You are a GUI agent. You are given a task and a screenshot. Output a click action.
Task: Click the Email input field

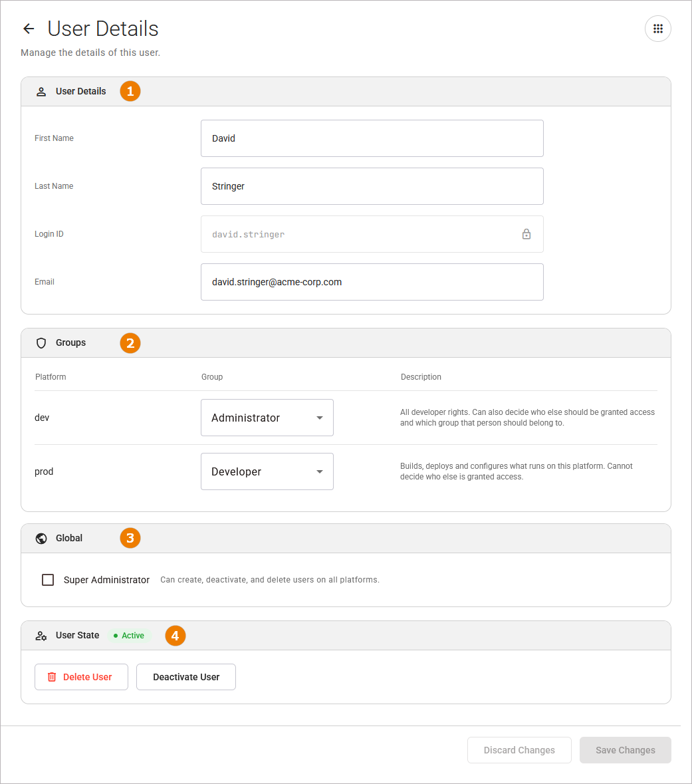372,282
